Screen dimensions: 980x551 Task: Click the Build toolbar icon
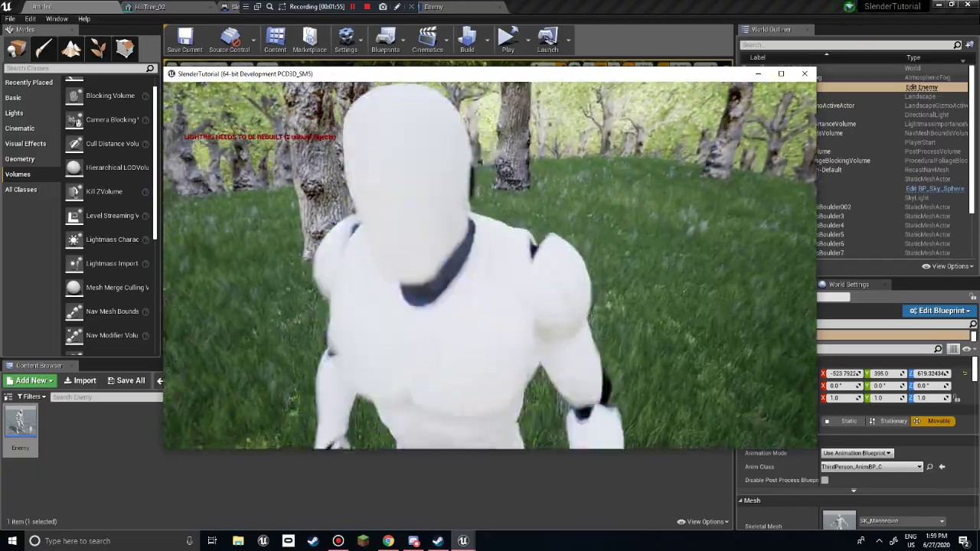[467, 41]
